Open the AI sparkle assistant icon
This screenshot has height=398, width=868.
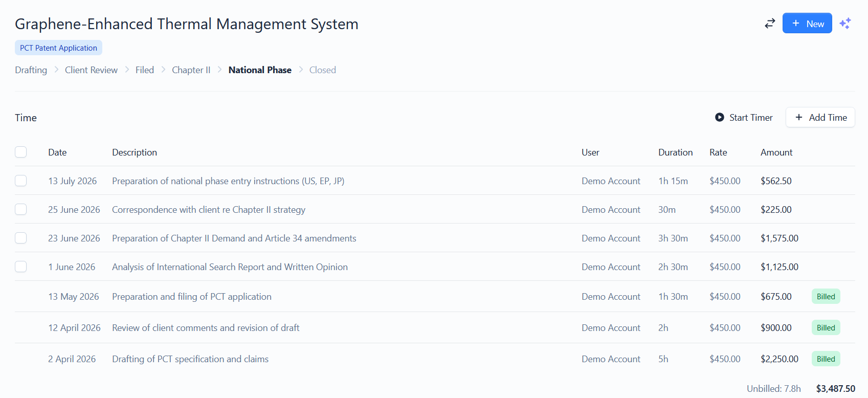tap(845, 24)
